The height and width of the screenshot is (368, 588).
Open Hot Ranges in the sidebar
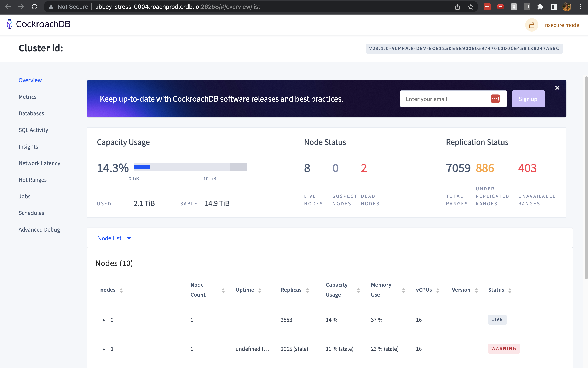point(33,180)
